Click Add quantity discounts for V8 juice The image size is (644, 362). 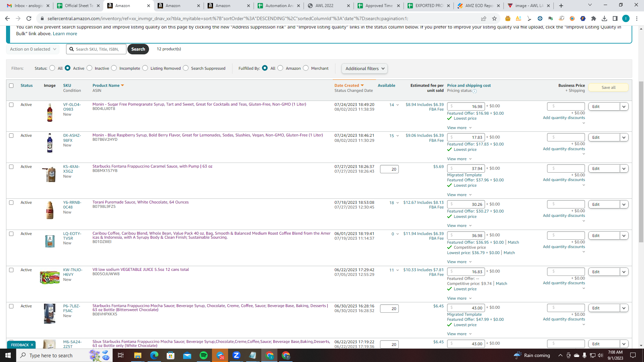(x=564, y=283)
